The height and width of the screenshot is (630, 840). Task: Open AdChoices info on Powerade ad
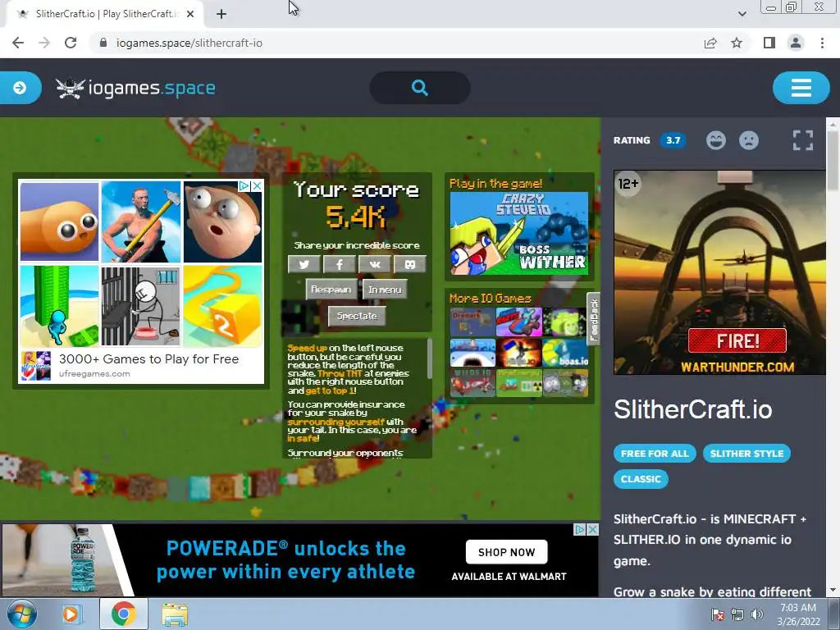(580, 529)
